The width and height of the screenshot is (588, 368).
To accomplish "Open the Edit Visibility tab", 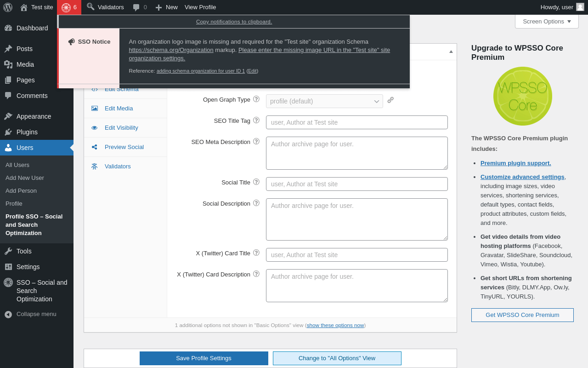I will [121, 128].
